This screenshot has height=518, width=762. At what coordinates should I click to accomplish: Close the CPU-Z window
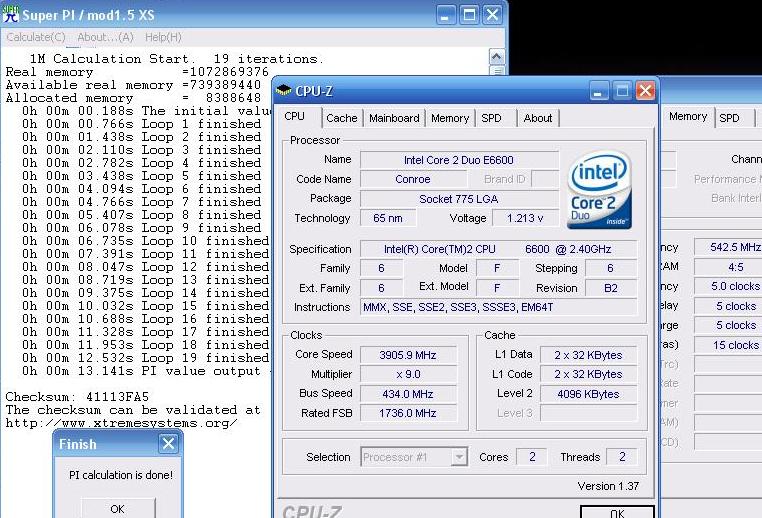tap(645, 91)
